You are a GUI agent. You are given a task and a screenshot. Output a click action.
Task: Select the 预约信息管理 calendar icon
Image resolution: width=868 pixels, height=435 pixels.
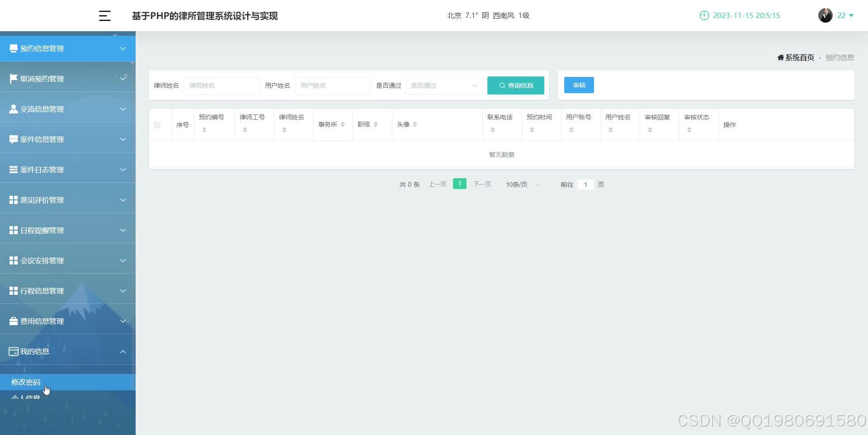click(x=12, y=47)
